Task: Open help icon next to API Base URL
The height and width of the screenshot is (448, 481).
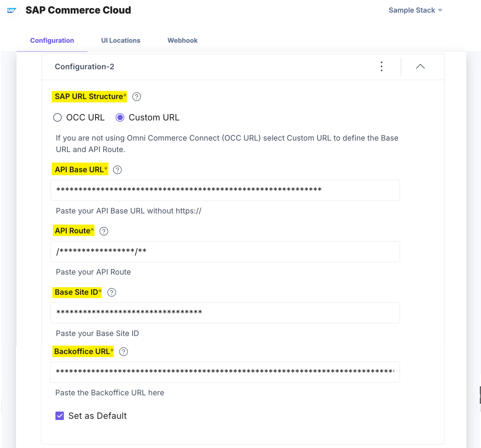Action: click(x=117, y=170)
